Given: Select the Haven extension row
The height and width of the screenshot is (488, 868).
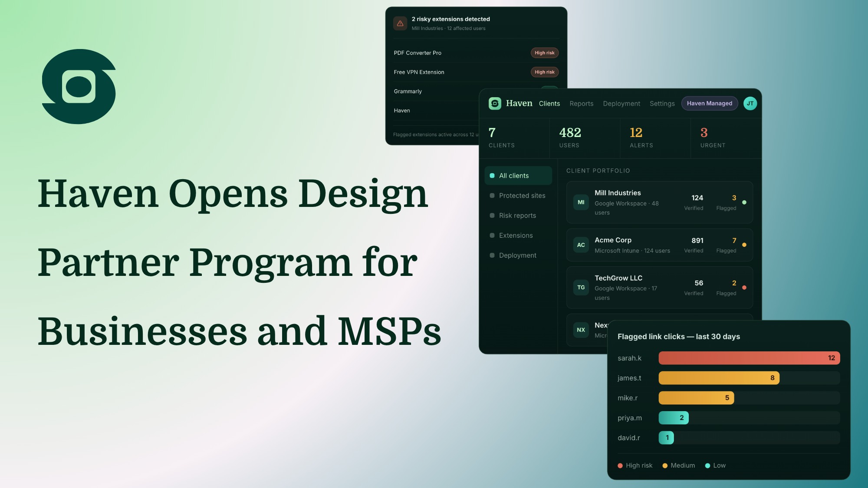Looking at the screenshot, I should (x=436, y=110).
